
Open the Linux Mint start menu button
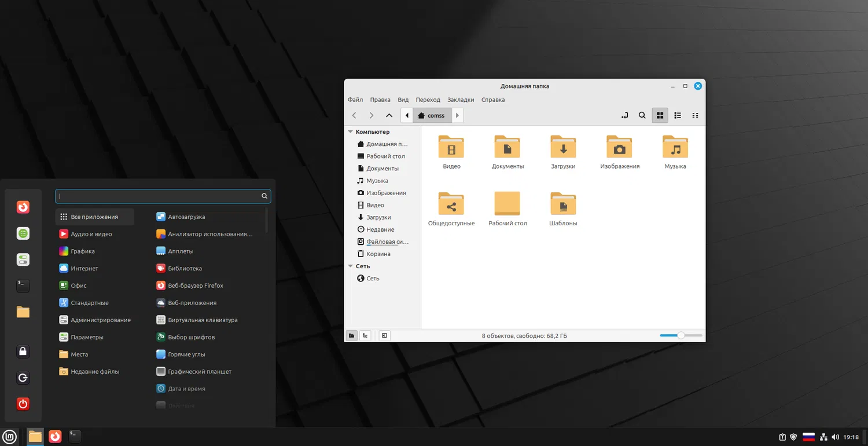[x=10, y=437]
